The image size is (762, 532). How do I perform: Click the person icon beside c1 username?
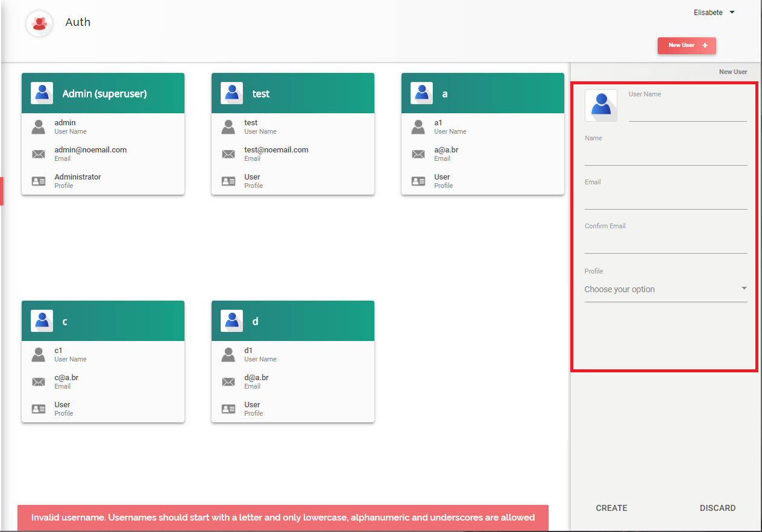(39, 354)
